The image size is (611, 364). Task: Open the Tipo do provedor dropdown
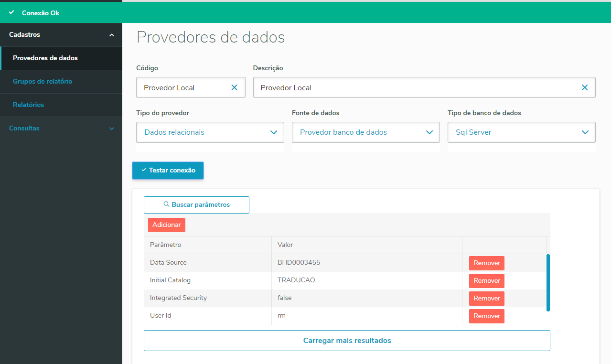pyautogui.click(x=210, y=132)
